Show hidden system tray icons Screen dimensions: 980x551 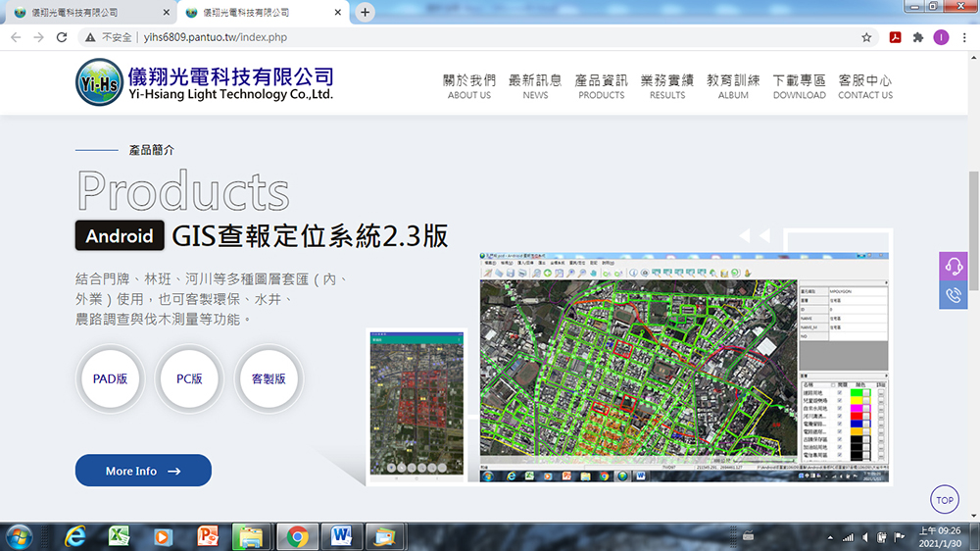pos(830,537)
